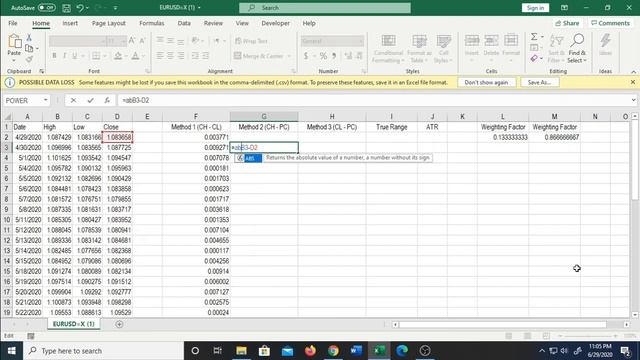640x360 pixels.
Task: Click Don't show again button
Action: (x=486, y=82)
